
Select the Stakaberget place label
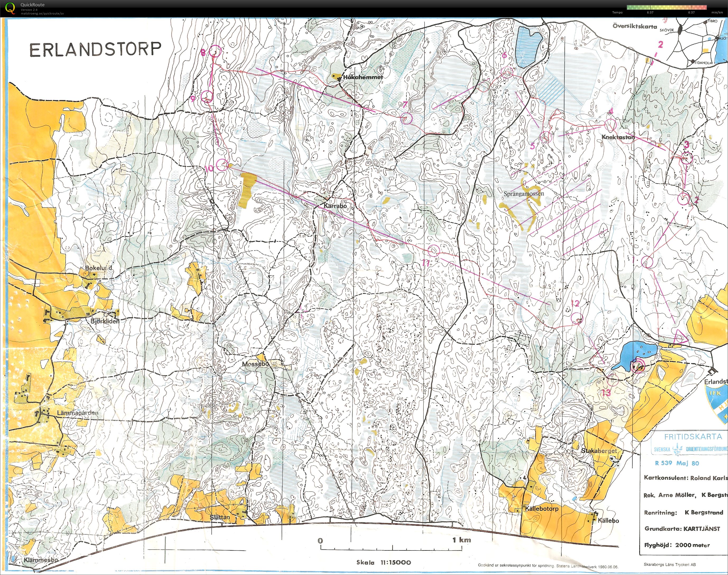599,451
